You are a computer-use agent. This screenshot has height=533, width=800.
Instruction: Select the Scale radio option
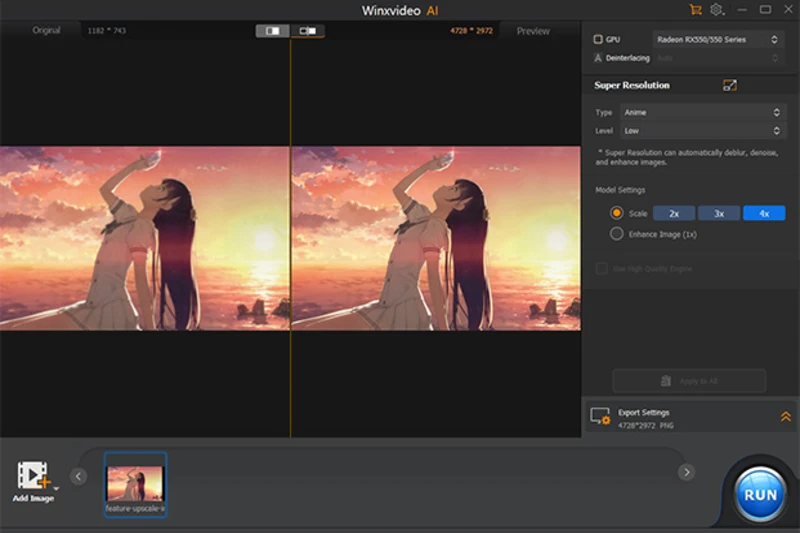pyautogui.click(x=616, y=213)
